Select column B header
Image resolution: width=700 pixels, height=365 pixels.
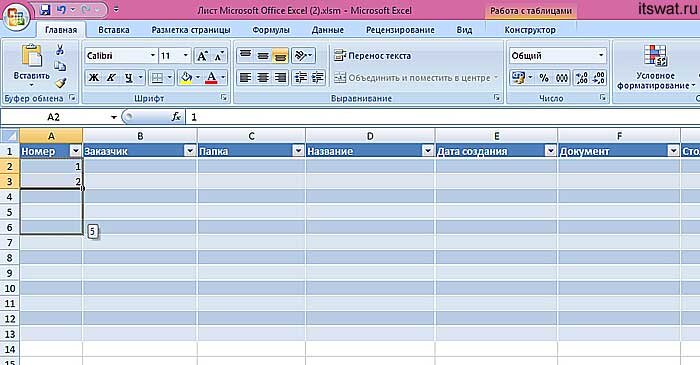point(140,136)
